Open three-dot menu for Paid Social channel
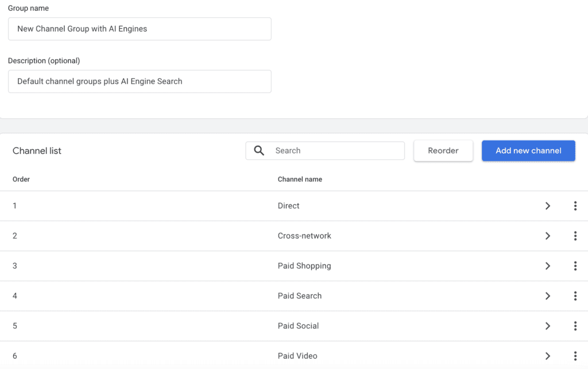The height and width of the screenshot is (369, 588). pos(575,326)
